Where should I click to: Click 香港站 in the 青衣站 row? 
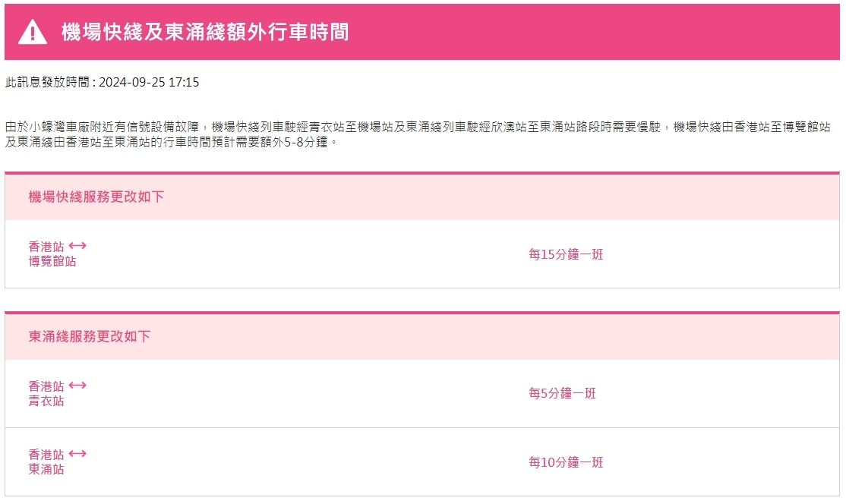46,386
